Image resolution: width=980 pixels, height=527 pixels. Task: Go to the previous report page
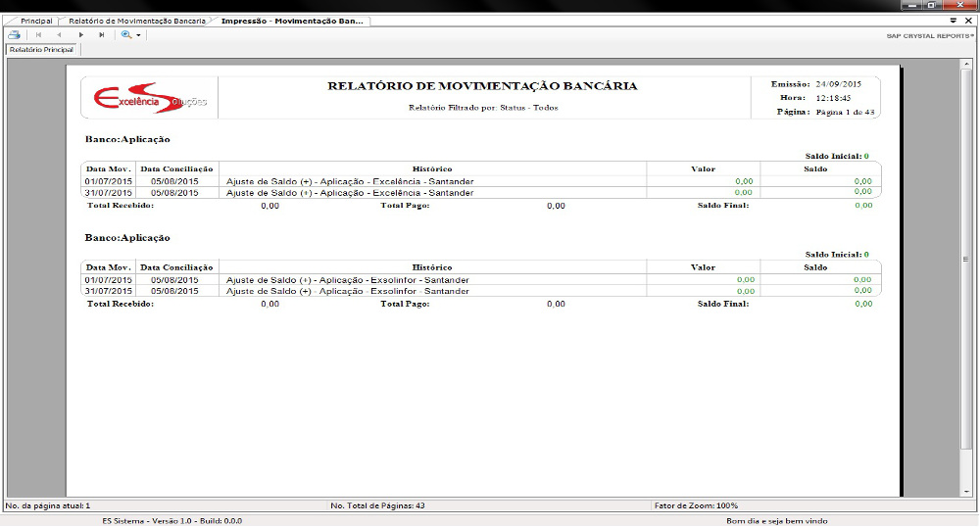(x=59, y=34)
